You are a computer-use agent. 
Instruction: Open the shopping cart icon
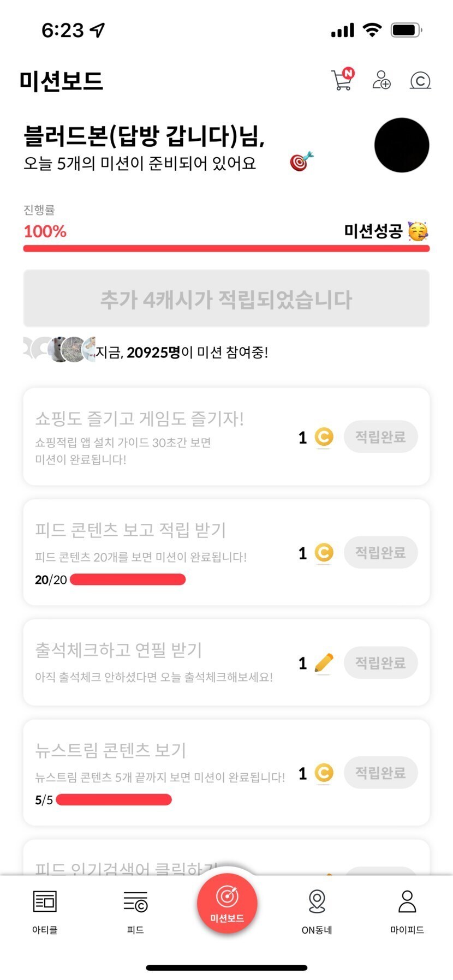pos(342,80)
